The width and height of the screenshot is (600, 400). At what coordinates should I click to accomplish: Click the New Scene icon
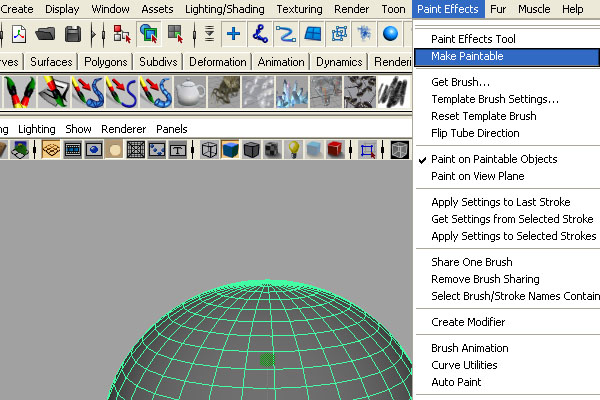pyautogui.click(x=19, y=34)
